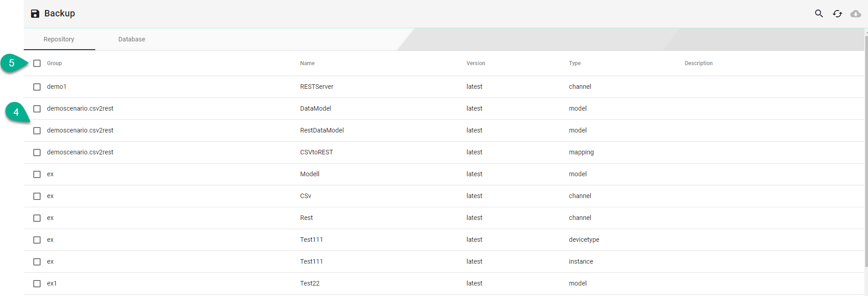Click 'latest' version in the RESTServer row
868x296 pixels.
point(474,87)
